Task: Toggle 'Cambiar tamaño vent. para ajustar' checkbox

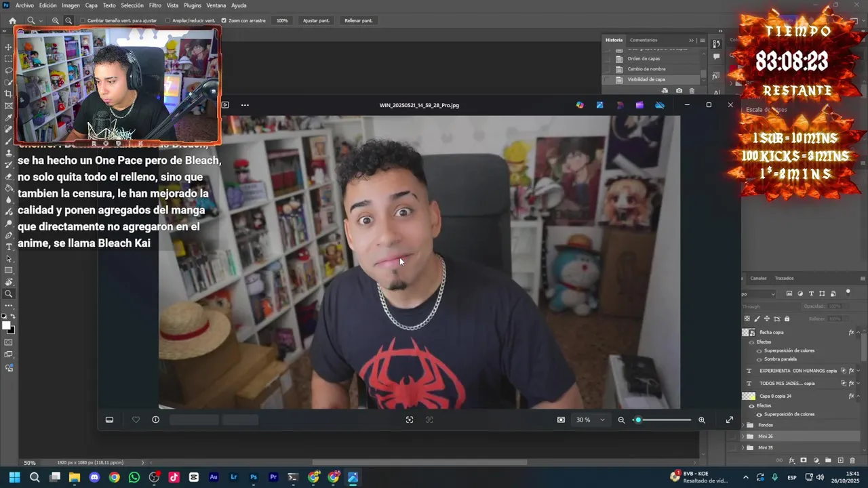Action: click(x=83, y=20)
